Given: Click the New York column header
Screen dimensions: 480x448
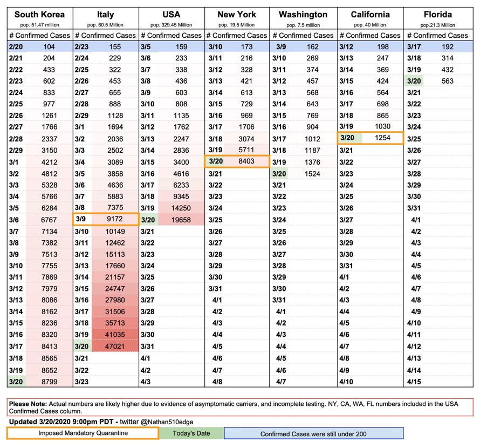Looking at the screenshot, I should pyautogui.click(x=236, y=15).
